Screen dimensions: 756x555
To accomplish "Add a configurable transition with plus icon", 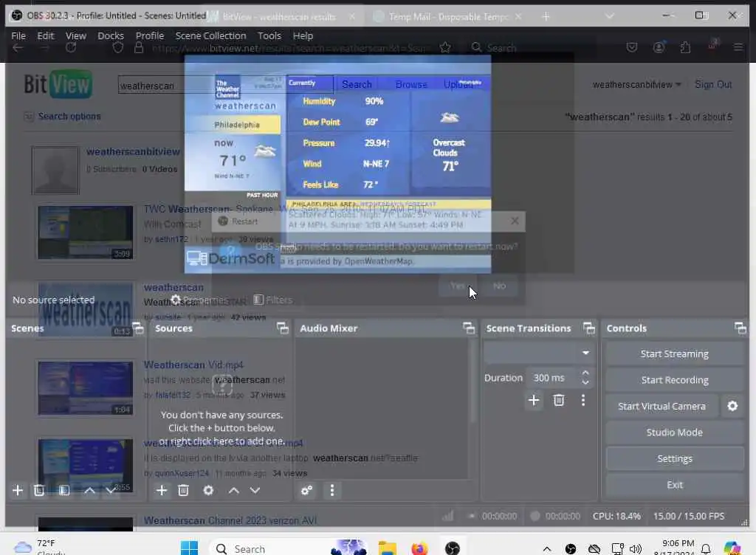I will point(534,400).
